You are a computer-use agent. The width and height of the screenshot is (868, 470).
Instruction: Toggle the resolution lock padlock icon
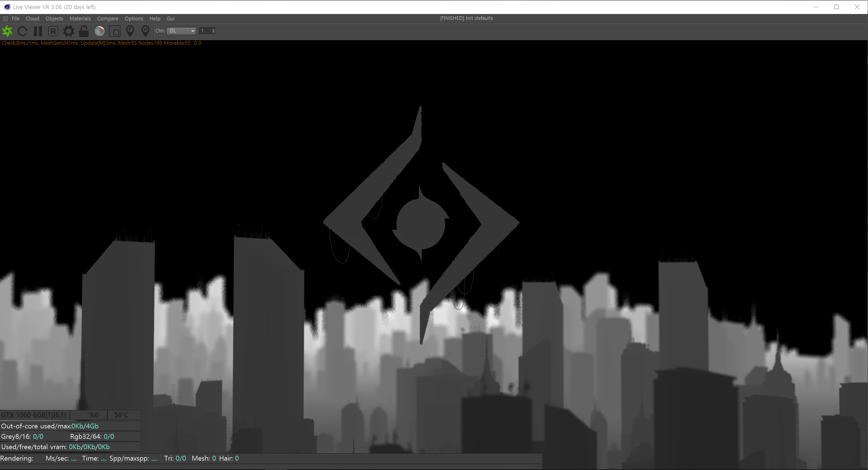(84, 31)
